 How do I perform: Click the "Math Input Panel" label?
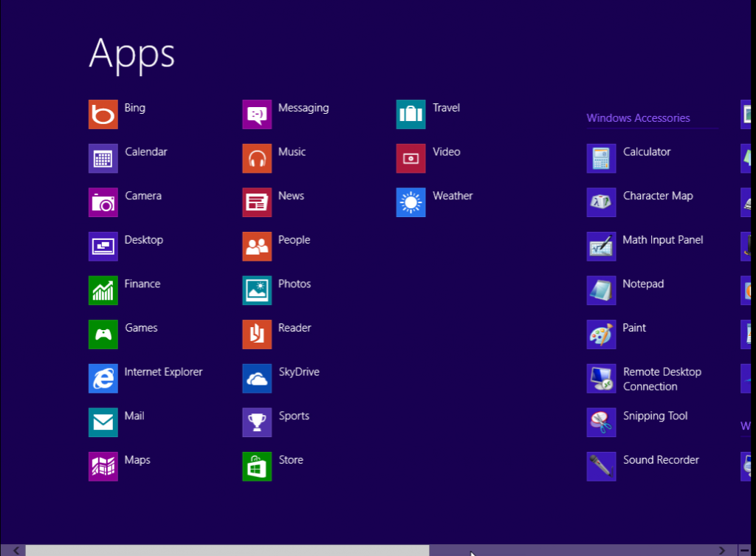tap(663, 240)
